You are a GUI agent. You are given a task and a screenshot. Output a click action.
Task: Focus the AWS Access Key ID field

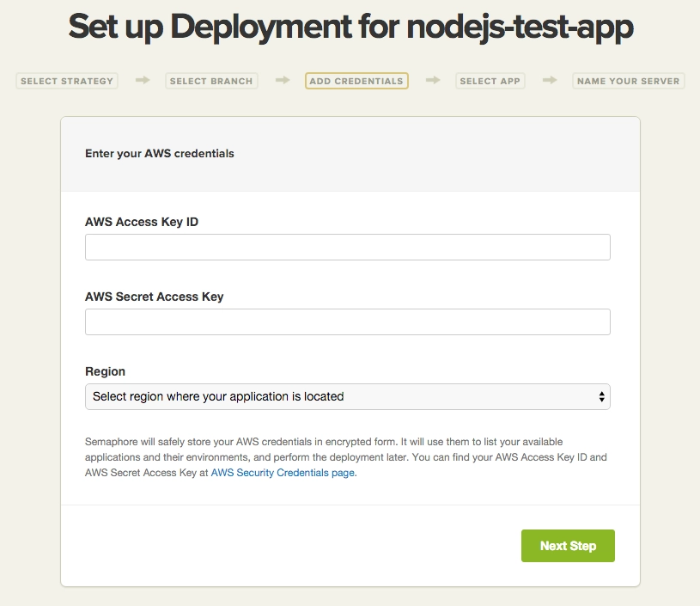click(x=347, y=248)
